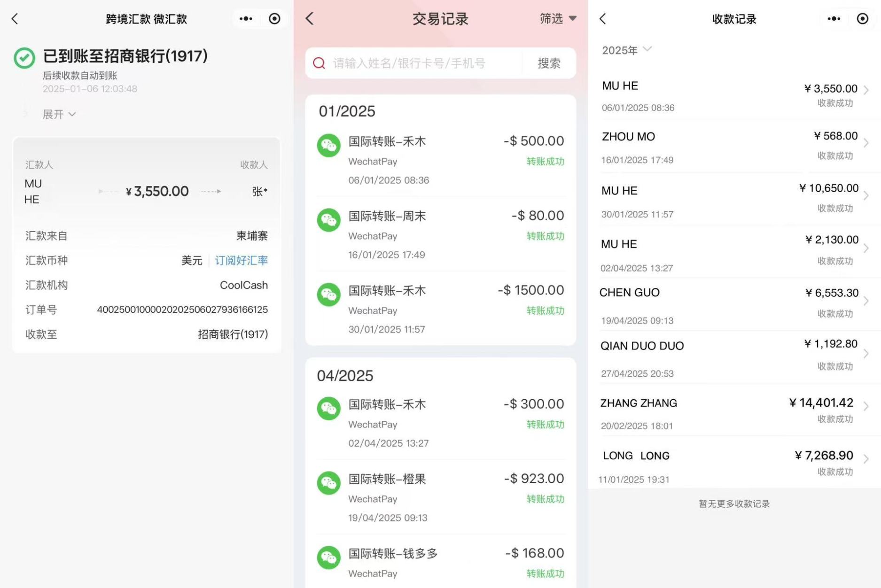Tap the back arrow on the 收款记录 page
This screenshot has width=881, height=588.
tap(603, 19)
